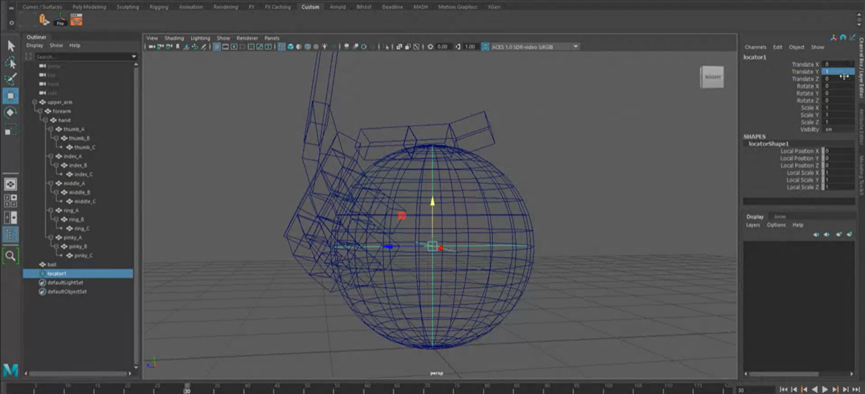Collapse the upper_arm node in Outliner
Screen dimensions: 865x394
tap(35, 102)
